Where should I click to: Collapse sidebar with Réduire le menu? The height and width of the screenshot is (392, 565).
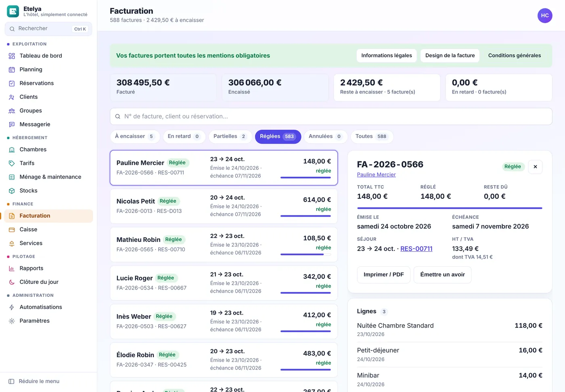34,381
